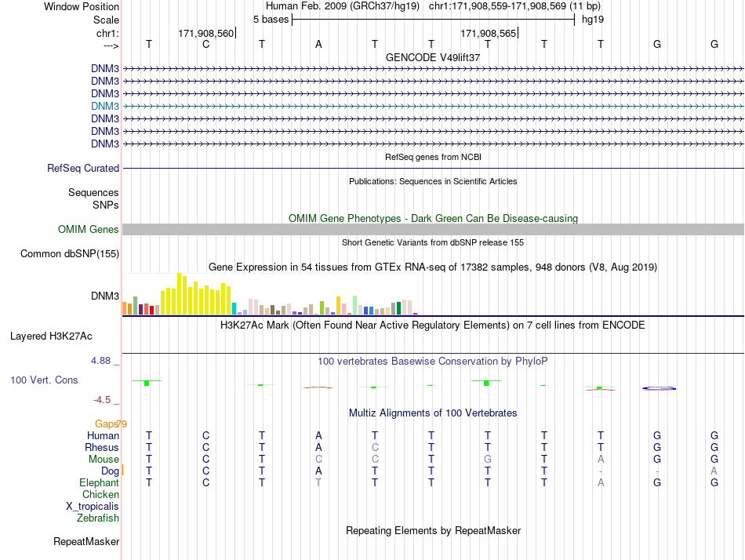Click the sequence direction arrow label
745x560 pixels.
coord(111,45)
